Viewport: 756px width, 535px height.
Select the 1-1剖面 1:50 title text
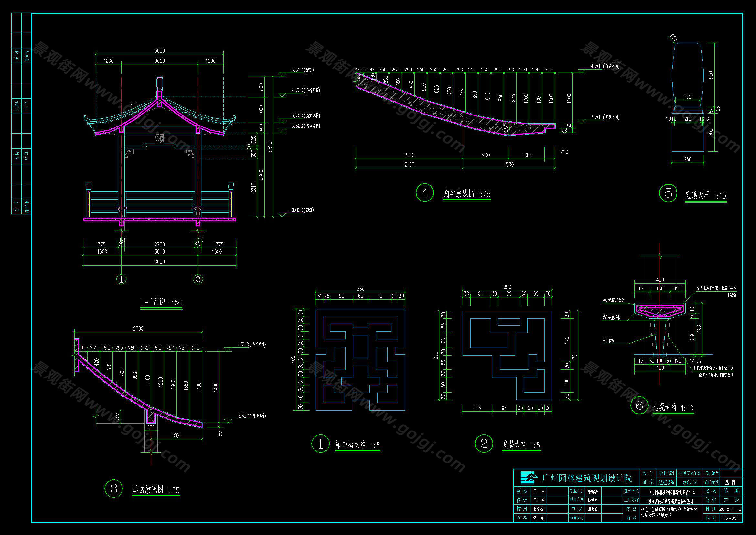[x=161, y=302]
